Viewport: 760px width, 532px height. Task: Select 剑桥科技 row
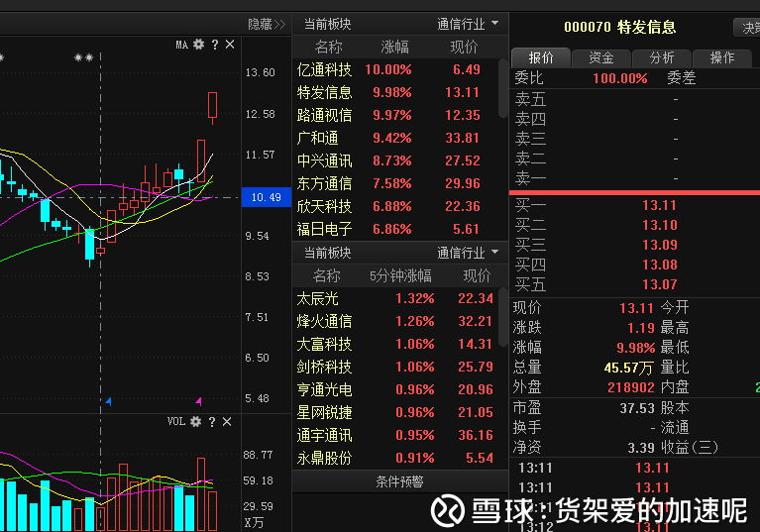(395, 367)
